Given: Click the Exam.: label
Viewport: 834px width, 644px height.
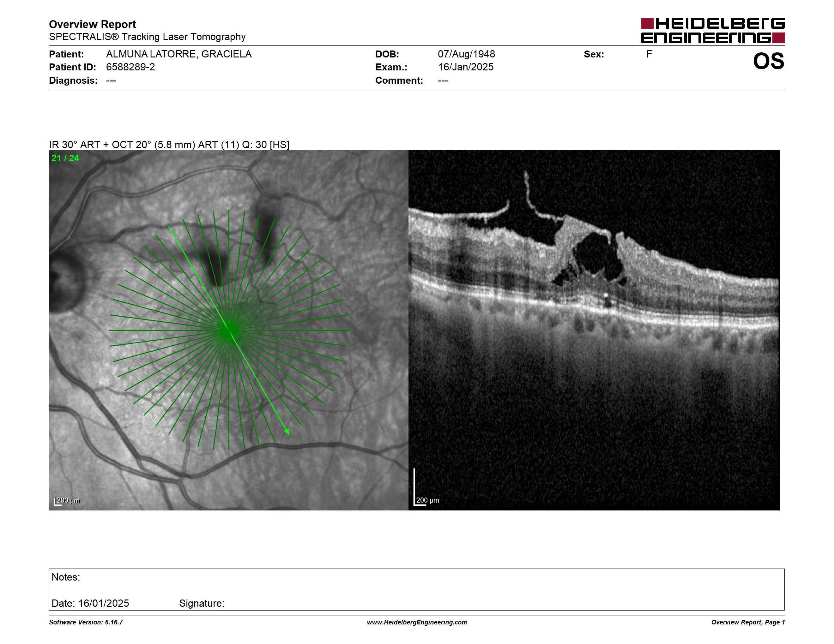Looking at the screenshot, I should click(391, 67).
